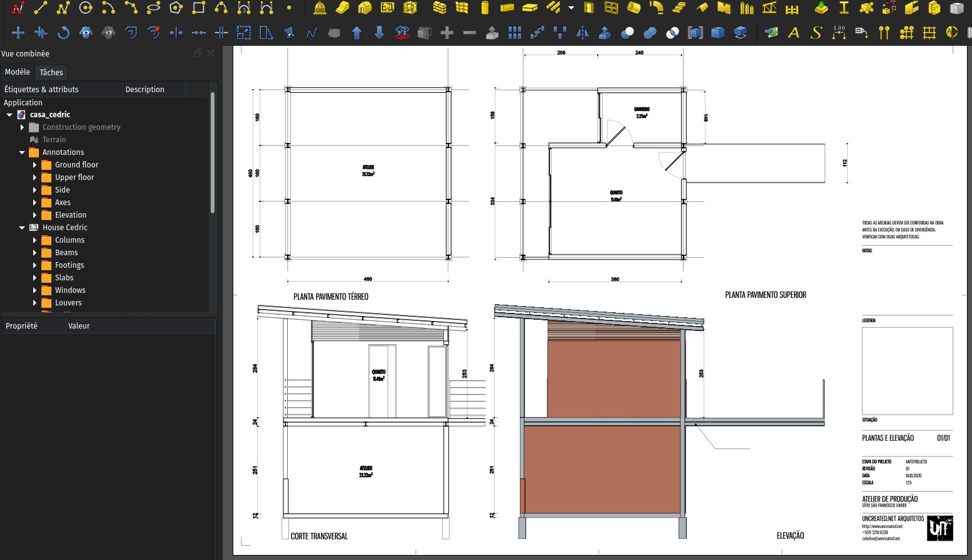Click the Propriété column header
The width and height of the screenshot is (972, 560).
[x=33, y=326]
